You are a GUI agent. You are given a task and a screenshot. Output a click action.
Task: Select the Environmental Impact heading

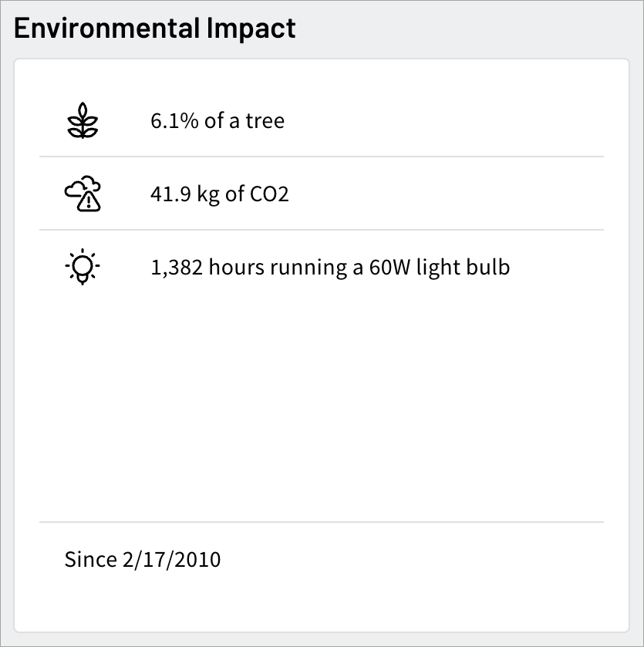coord(155,29)
